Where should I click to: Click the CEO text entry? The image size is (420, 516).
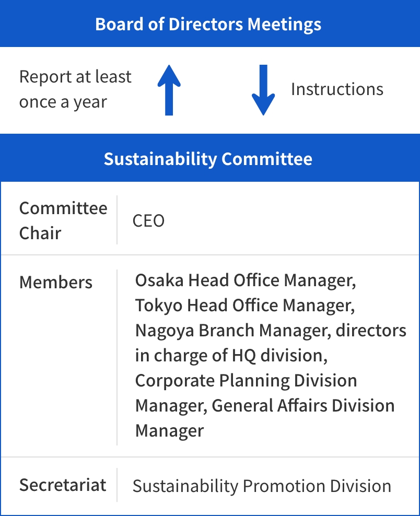(x=149, y=221)
